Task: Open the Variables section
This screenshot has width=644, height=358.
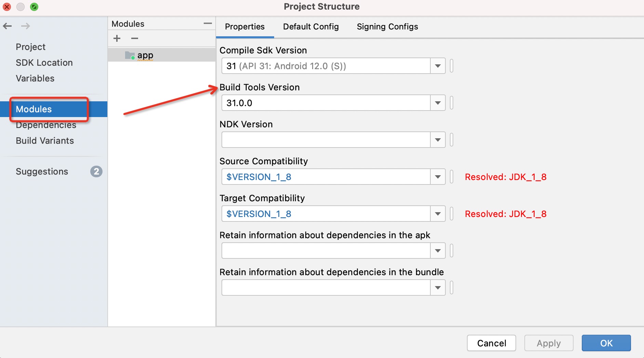Action: tap(35, 78)
